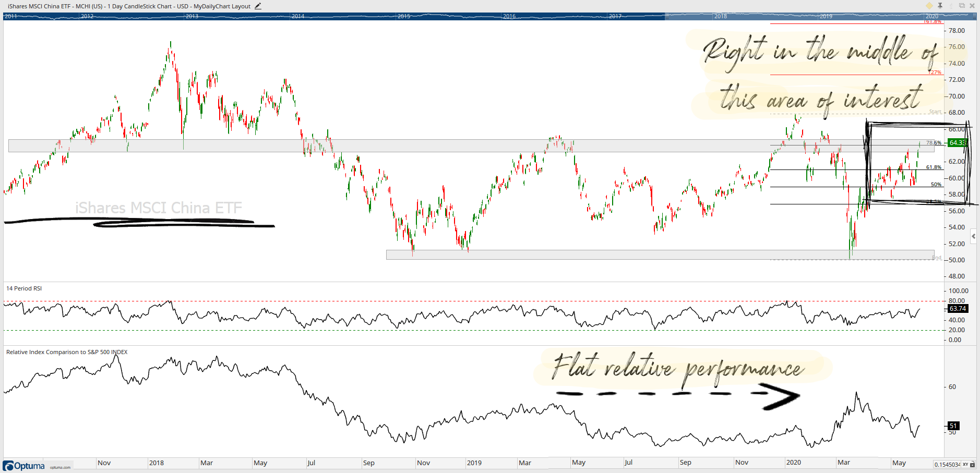Click the 0.1545034 scale value field
Image resolution: width=980 pixels, height=473 pixels.
[x=947, y=464]
